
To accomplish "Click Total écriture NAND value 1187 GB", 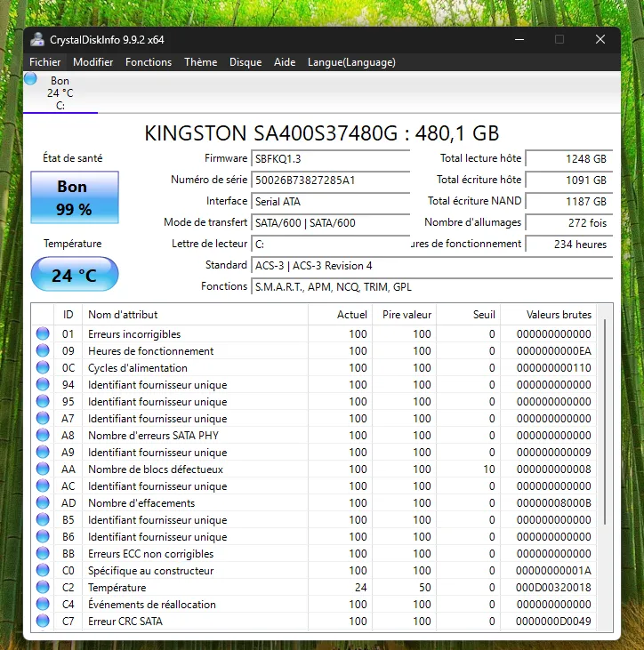I will pos(569,202).
